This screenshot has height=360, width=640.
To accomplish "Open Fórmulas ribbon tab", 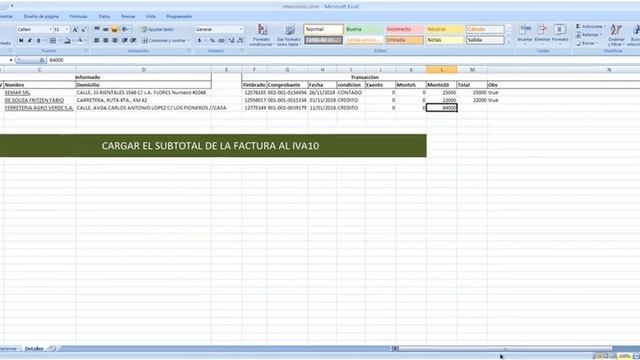I will pos(78,16).
